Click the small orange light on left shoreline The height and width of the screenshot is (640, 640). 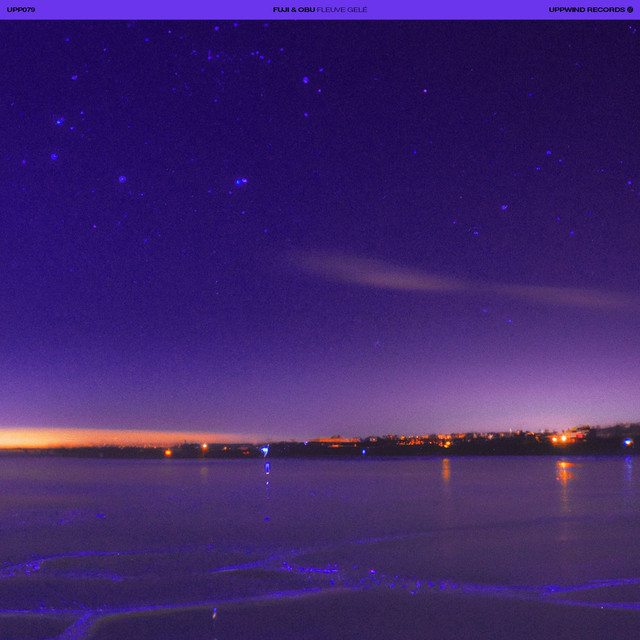168,452
